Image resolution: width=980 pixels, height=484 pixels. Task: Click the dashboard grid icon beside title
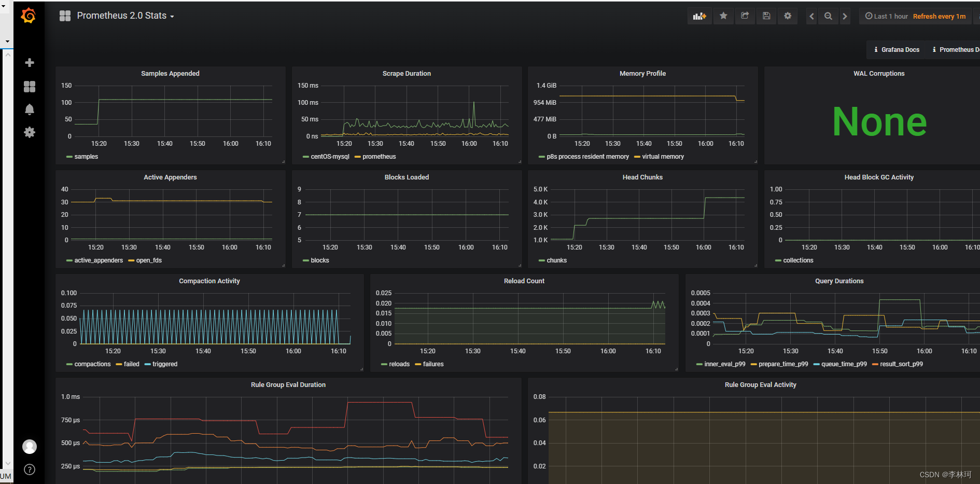[65, 16]
